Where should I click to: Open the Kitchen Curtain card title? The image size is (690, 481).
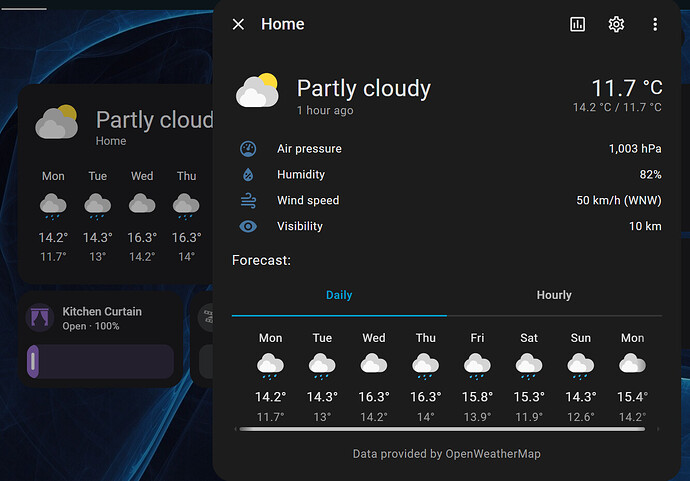(x=102, y=311)
